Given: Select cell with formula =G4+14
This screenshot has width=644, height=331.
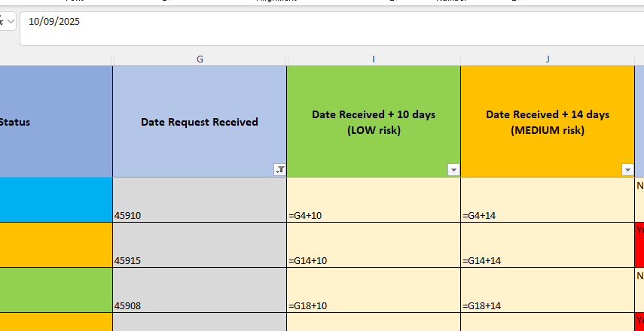Looking at the screenshot, I should click(x=548, y=200).
